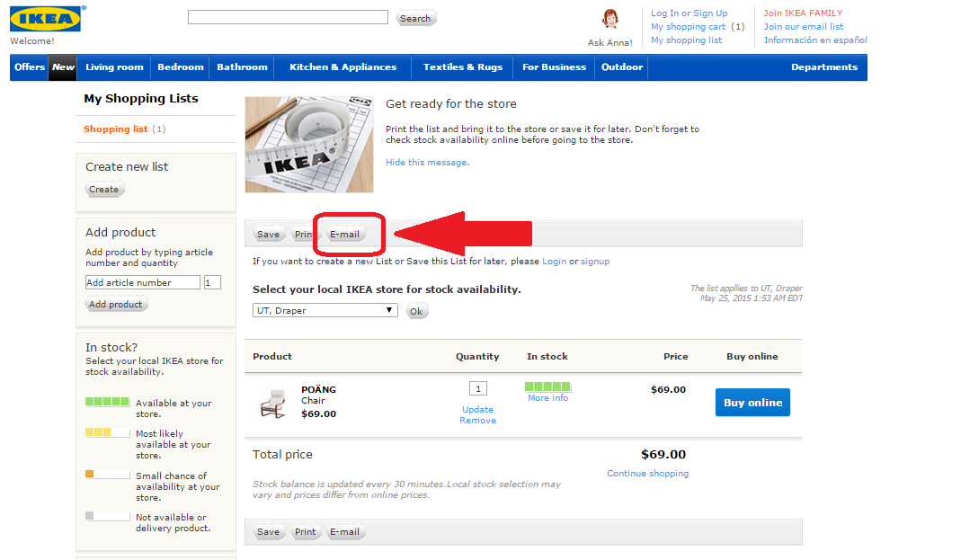Open the Departments menu
The height and width of the screenshot is (560, 961).
823,67
